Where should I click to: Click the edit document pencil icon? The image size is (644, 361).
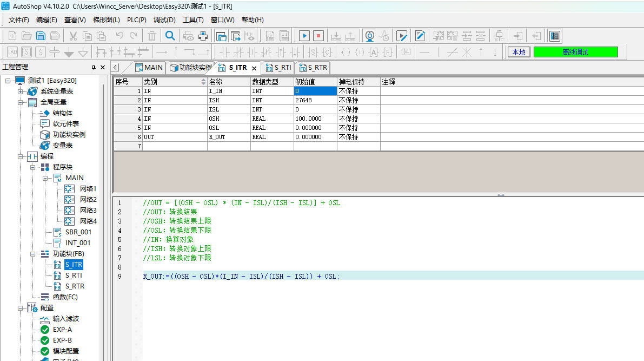(420, 36)
